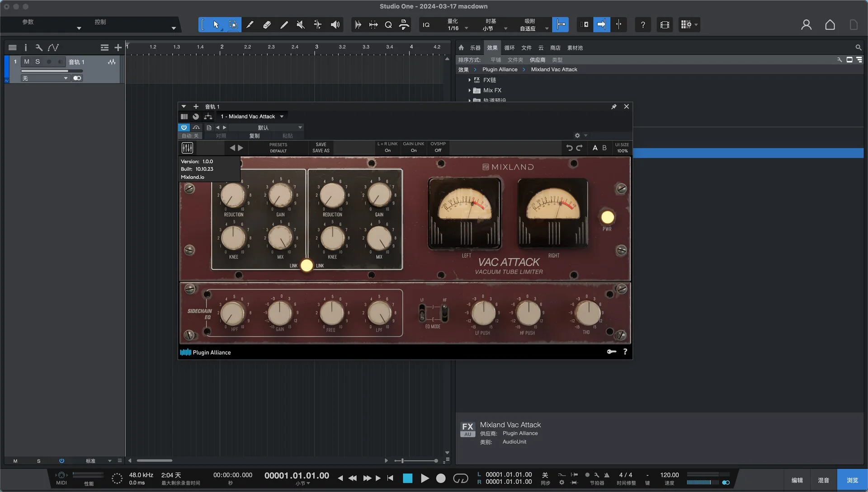
Task: Solo track 1 with S button
Action: coord(38,62)
